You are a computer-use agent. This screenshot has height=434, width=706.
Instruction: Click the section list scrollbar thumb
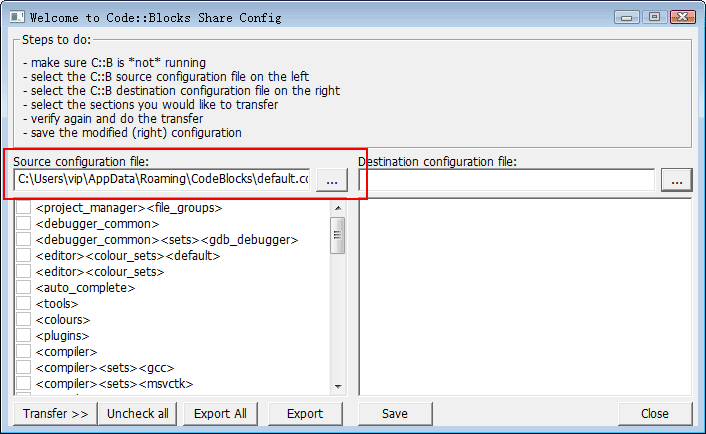(x=338, y=236)
